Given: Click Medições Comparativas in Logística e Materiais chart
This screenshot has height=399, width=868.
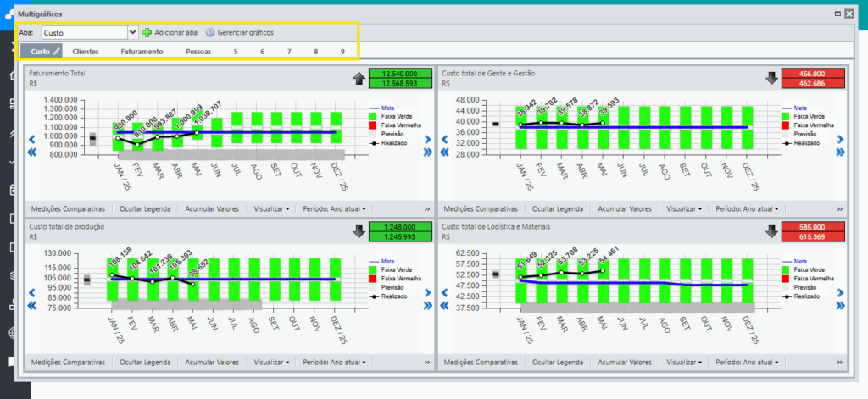Looking at the screenshot, I should click(481, 363).
